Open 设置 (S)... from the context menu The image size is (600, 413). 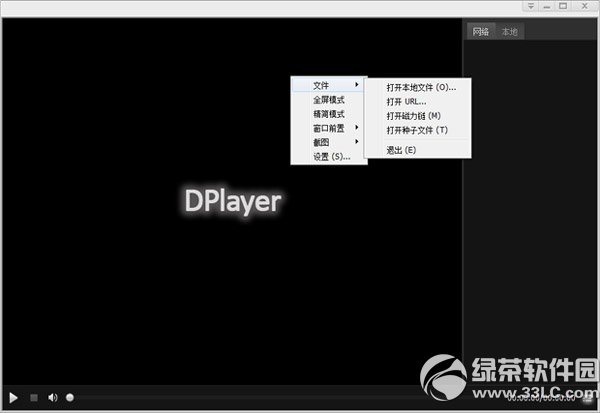[329, 157]
